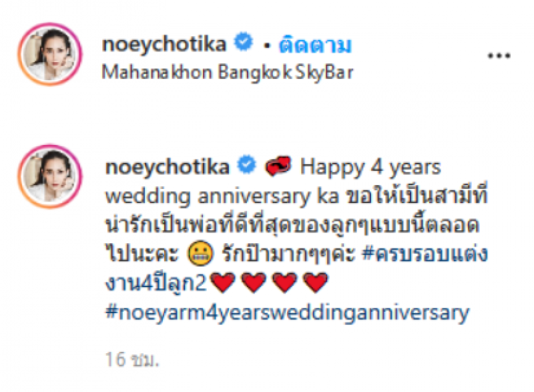Click the 'Happy 4 years' caption text

click(x=370, y=168)
